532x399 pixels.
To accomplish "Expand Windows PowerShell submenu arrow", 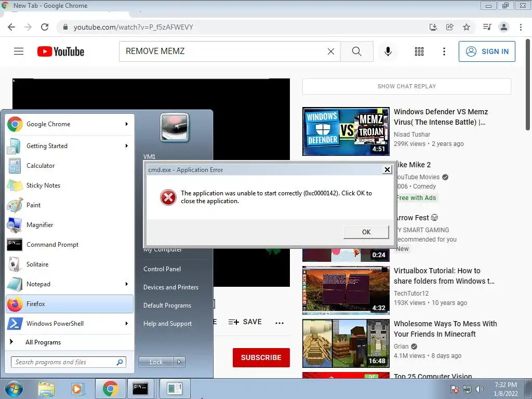I will (x=127, y=323).
